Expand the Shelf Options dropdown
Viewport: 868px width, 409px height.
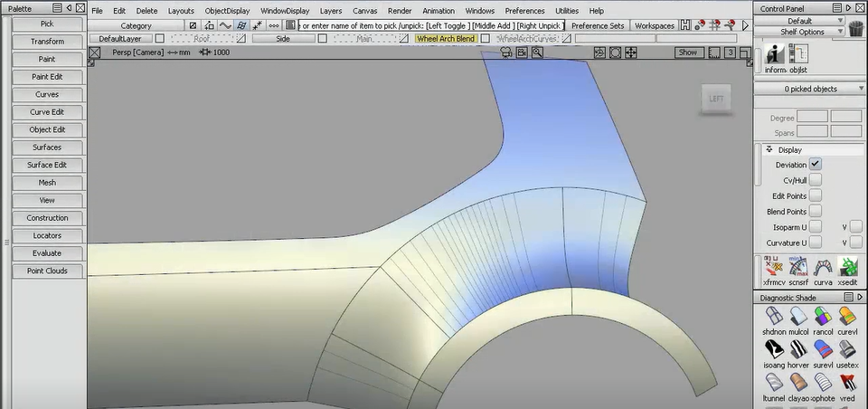point(800,32)
